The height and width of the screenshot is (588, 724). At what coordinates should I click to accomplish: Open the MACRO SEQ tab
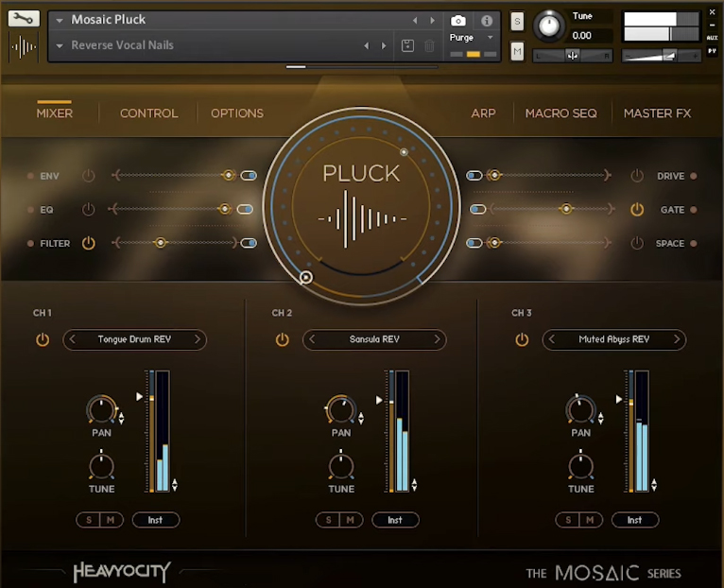click(561, 113)
